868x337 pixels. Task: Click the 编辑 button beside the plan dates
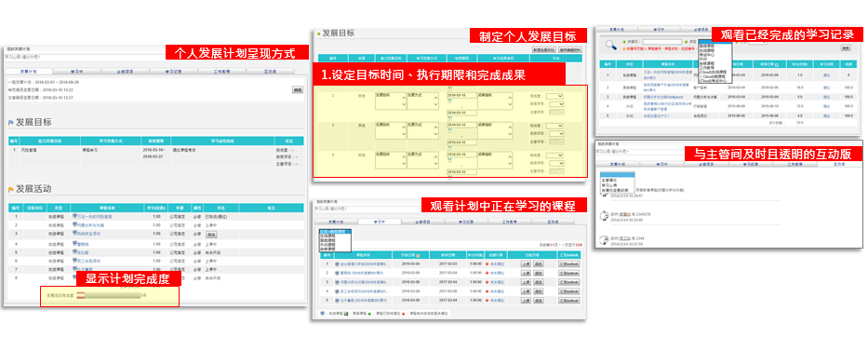click(x=298, y=89)
